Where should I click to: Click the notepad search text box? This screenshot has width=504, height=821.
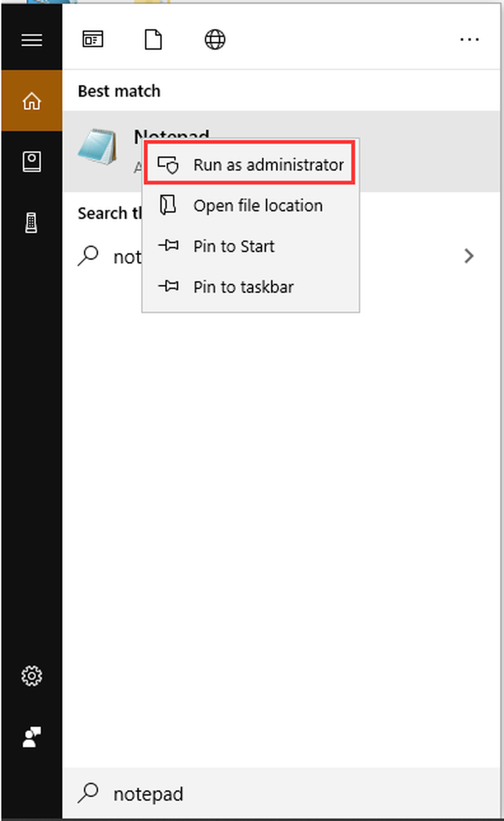[x=281, y=794]
